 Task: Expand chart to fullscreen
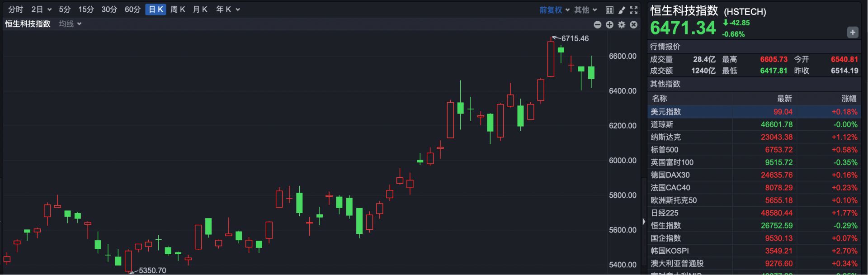(x=634, y=9)
